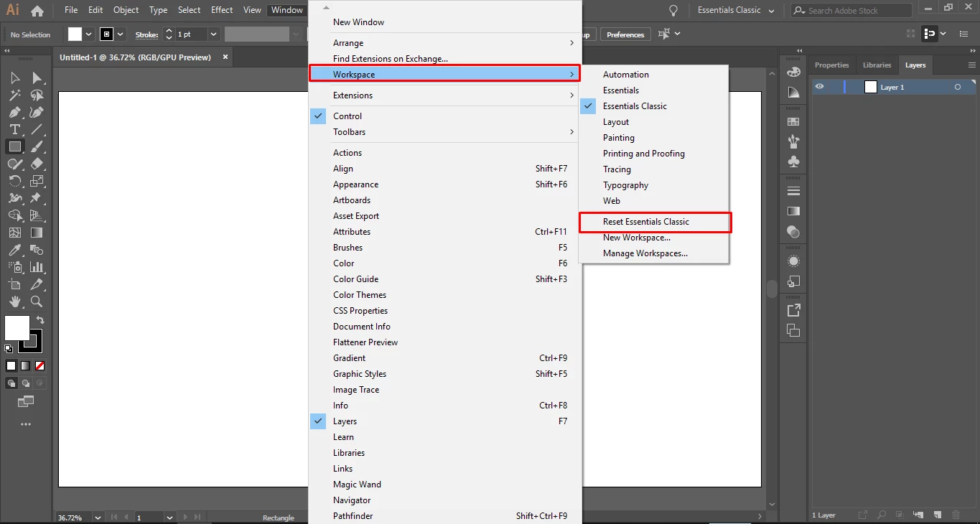Open the zoom level dropdown at 36.72%
This screenshot has width=980, height=524.
click(97, 518)
